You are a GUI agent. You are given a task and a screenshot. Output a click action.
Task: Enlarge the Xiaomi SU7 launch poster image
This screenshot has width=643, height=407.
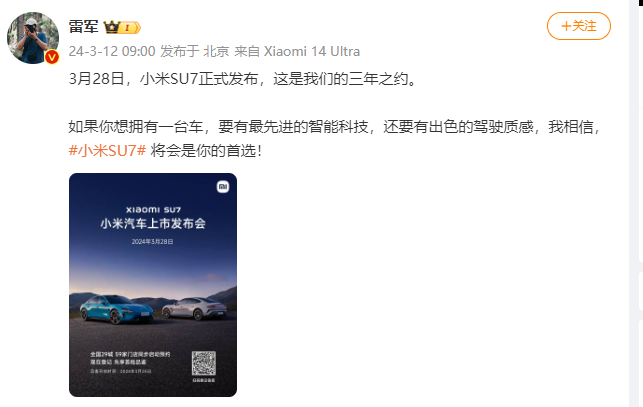pyautogui.click(x=153, y=285)
